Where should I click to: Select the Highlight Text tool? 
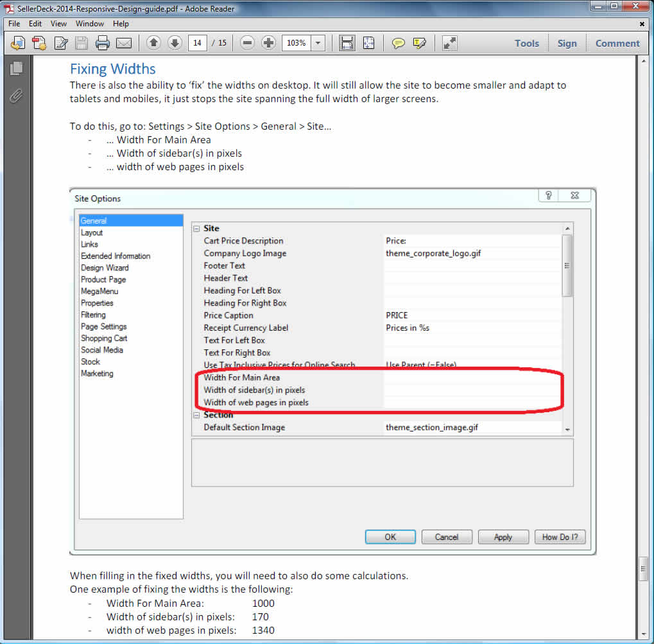pos(420,43)
